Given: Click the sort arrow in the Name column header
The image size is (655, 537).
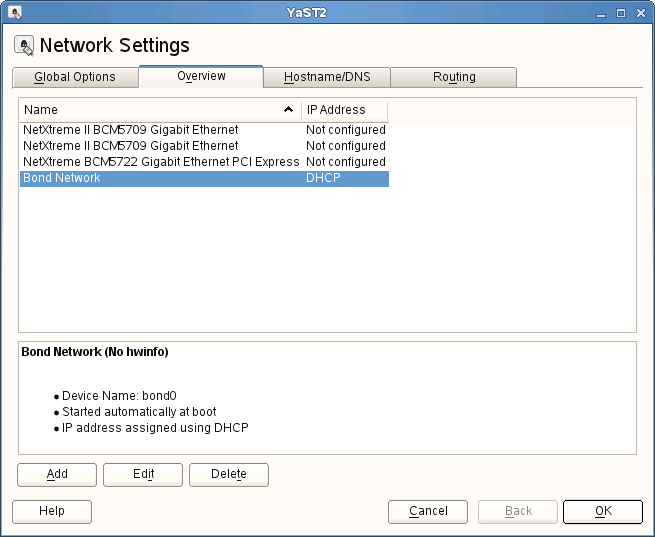Looking at the screenshot, I should 288,109.
